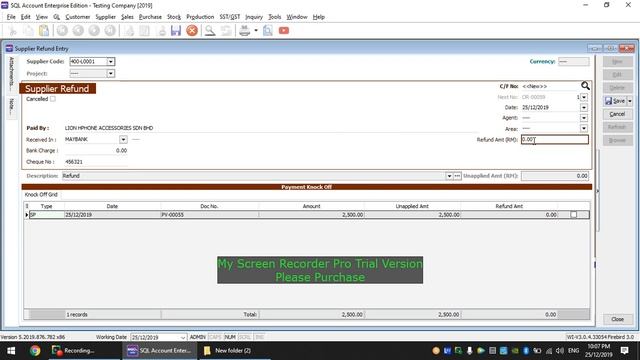Tick the knock-off checkbox for PV-00055
This screenshot has width=640, height=360.
coord(573,215)
